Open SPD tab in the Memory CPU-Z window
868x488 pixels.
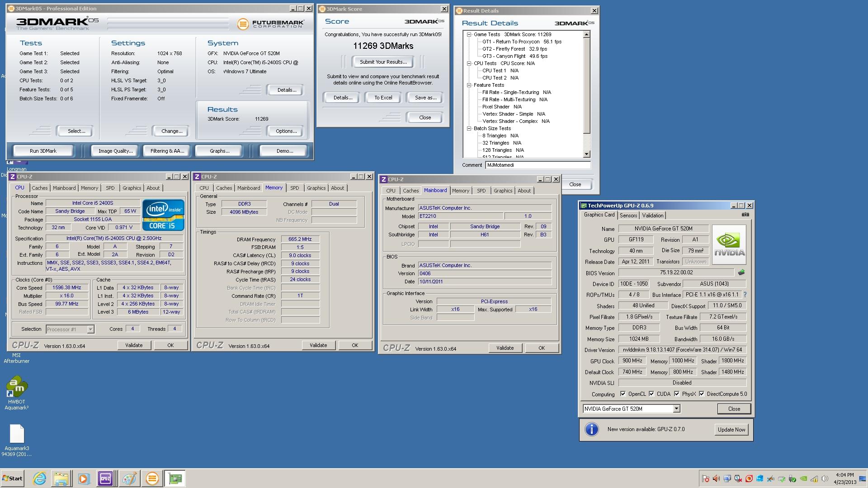click(295, 188)
